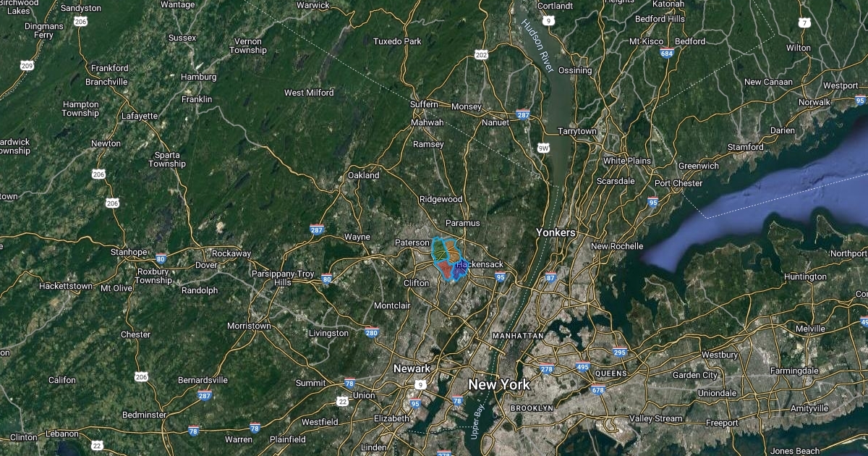Select the I-87 shield near Yonkers
This screenshot has width=868, height=456.
pos(551,276)
